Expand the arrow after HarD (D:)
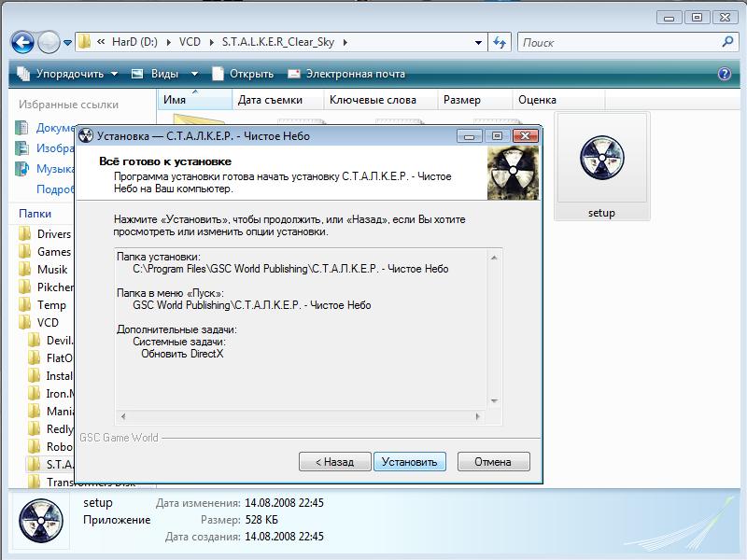Viewport: 747px width, 560px height. pos(169,42)
